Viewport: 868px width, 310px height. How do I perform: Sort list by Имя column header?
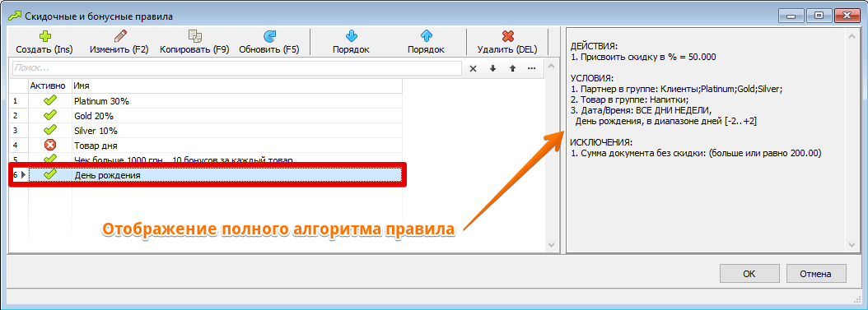[237, 86]
